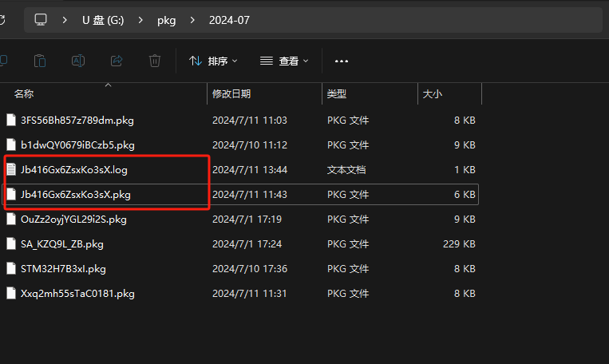This screenshot has width=609, height=364.
Task: Sort by 名称 column header
Action: point(24,94)
